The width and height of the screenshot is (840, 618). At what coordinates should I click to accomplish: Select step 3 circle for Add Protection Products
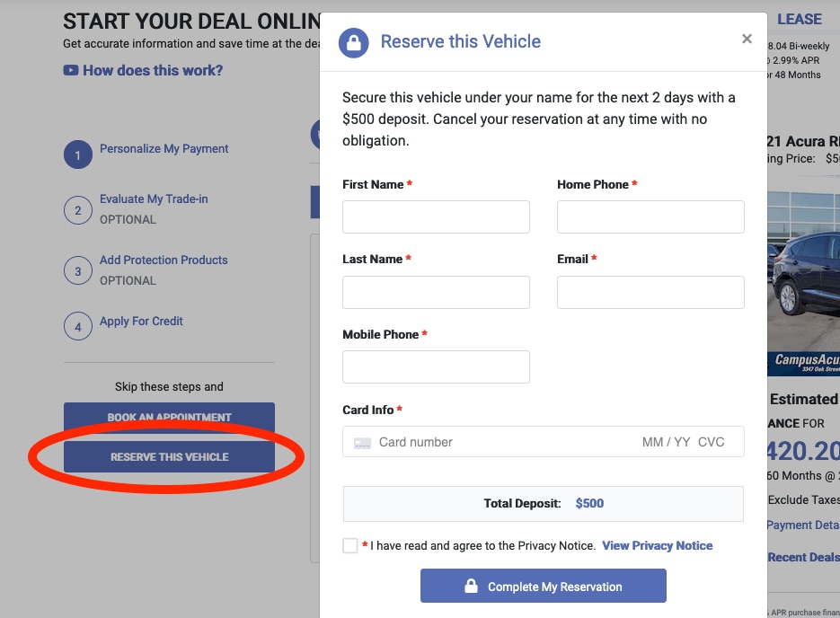click(77, 271)
